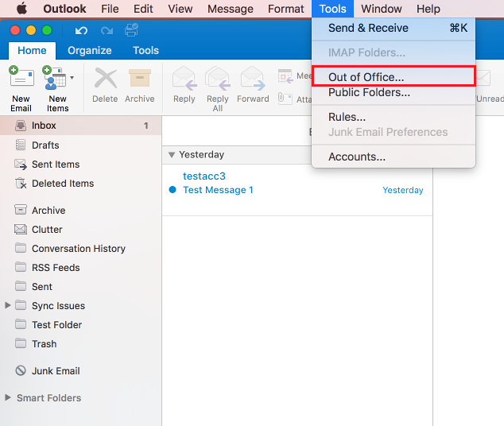Click the Inbox unread count 1
Image resolution: width=504 pixels, height=426 pixels.
(146, 126)
